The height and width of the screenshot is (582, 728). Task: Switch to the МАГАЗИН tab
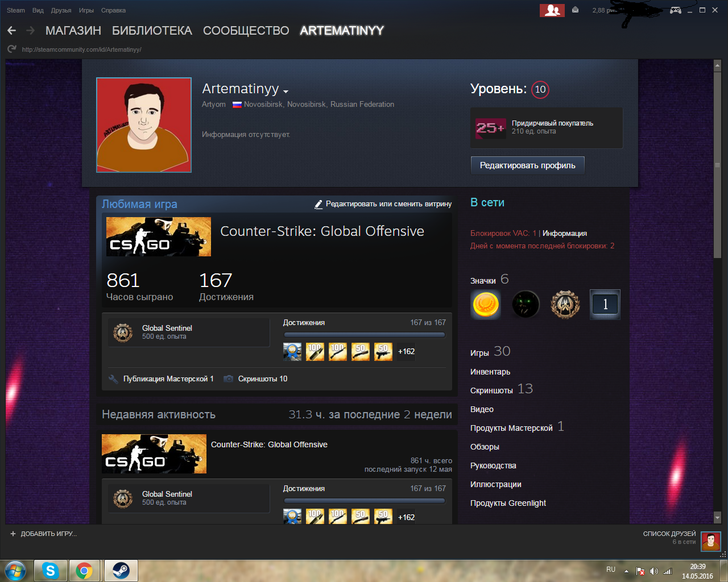pos(73,31)
